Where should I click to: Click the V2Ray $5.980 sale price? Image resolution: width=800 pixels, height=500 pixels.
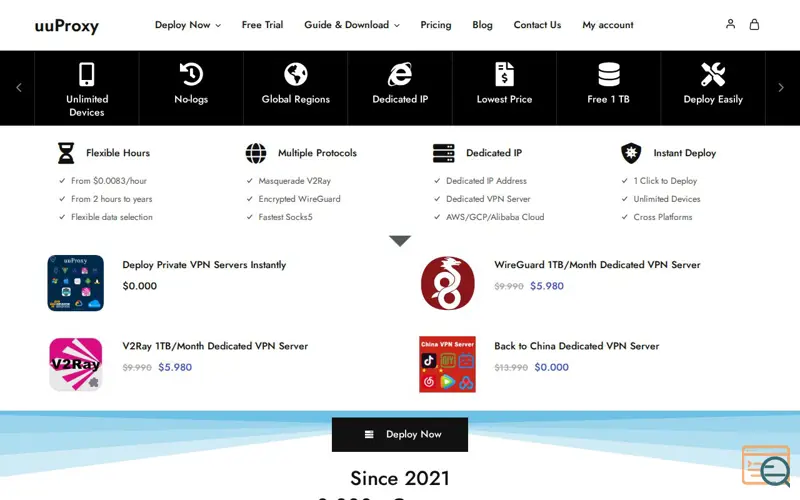[x=175, y=367]
